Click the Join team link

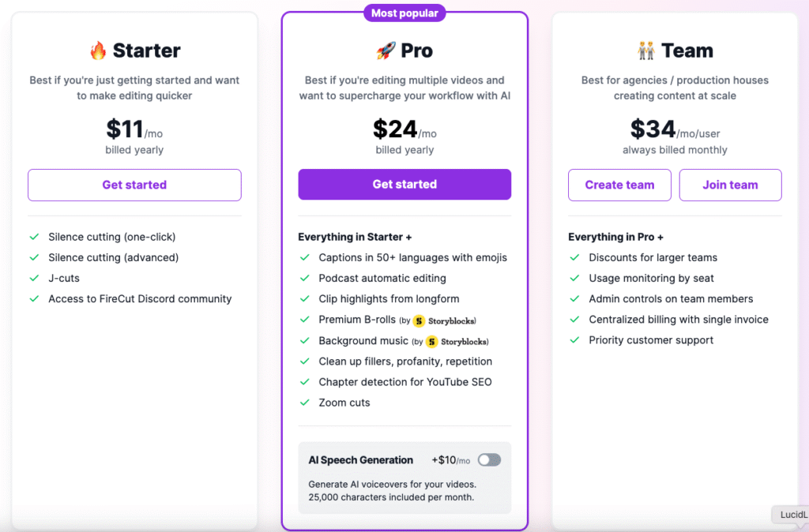[729, 185]
